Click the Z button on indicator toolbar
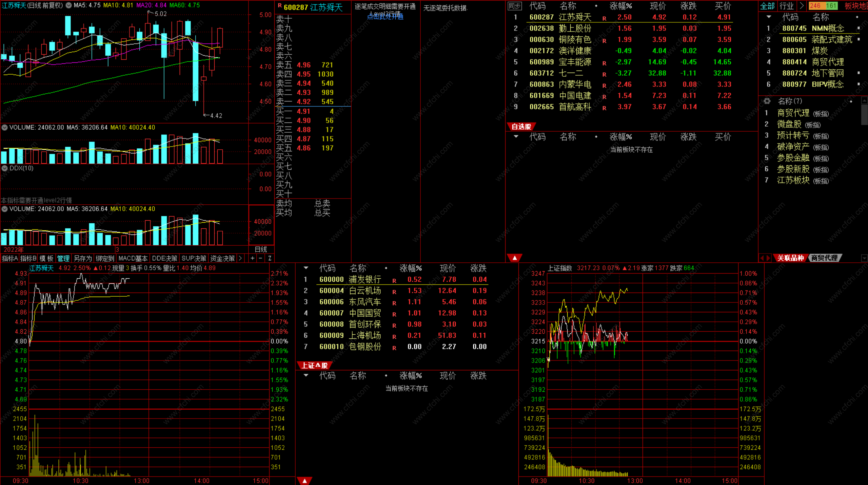Image resolution: width=868 pixels, height=485 pixels. click(x=270, y=258)
